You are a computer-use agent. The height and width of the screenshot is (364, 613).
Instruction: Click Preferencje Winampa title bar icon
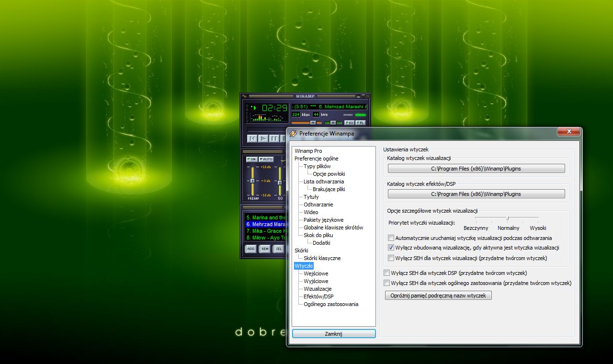click(294, 134)
